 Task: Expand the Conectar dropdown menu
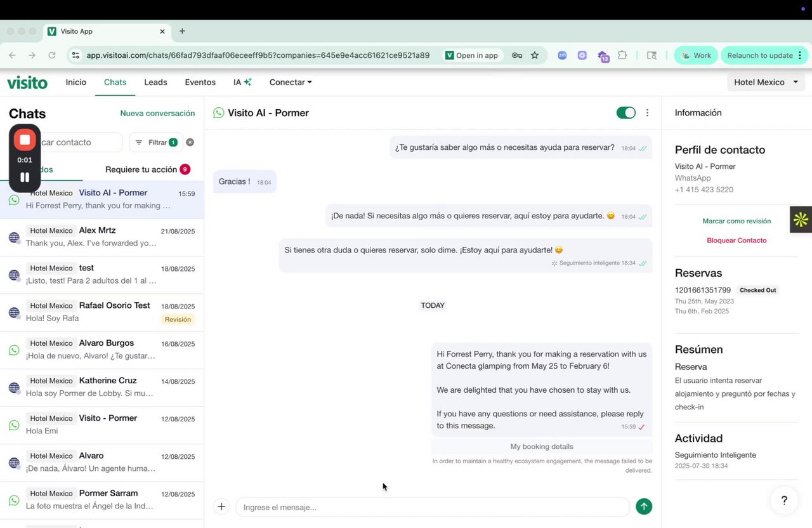291,82
